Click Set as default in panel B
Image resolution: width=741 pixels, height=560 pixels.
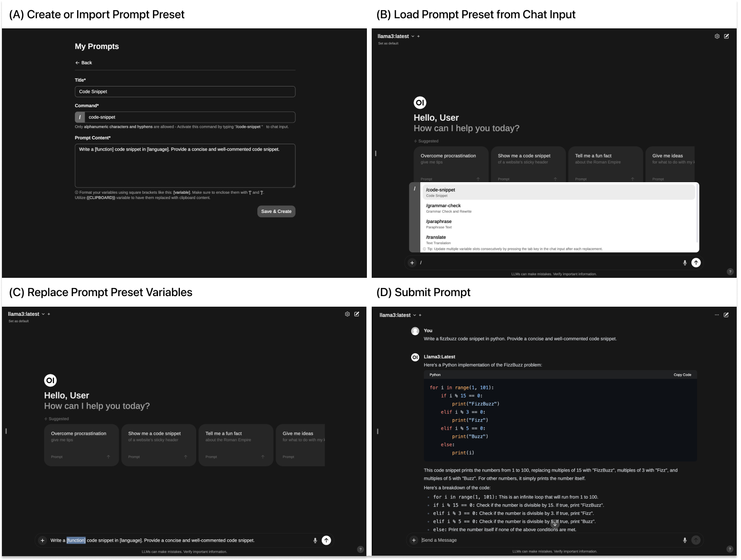(388, 44)
